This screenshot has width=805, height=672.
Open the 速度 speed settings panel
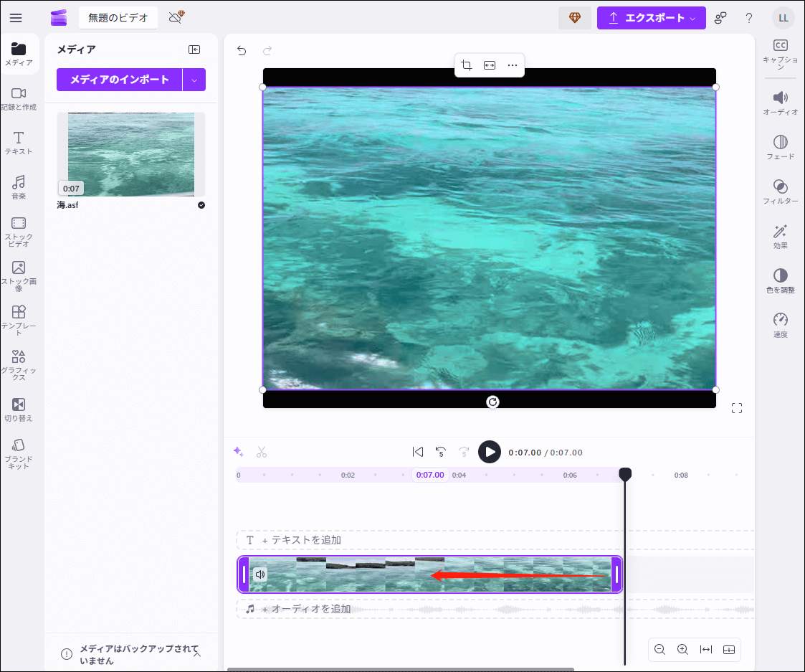780,323
